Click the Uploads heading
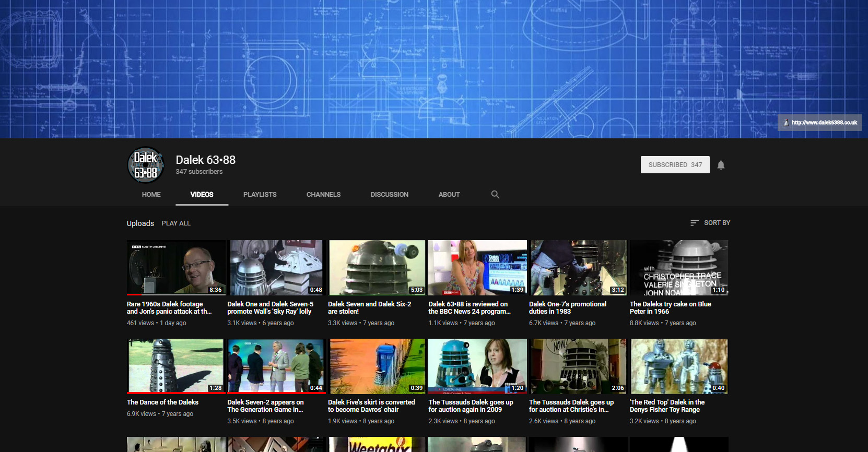The height and width of the screenshot is (452, 868). (140, 223)
